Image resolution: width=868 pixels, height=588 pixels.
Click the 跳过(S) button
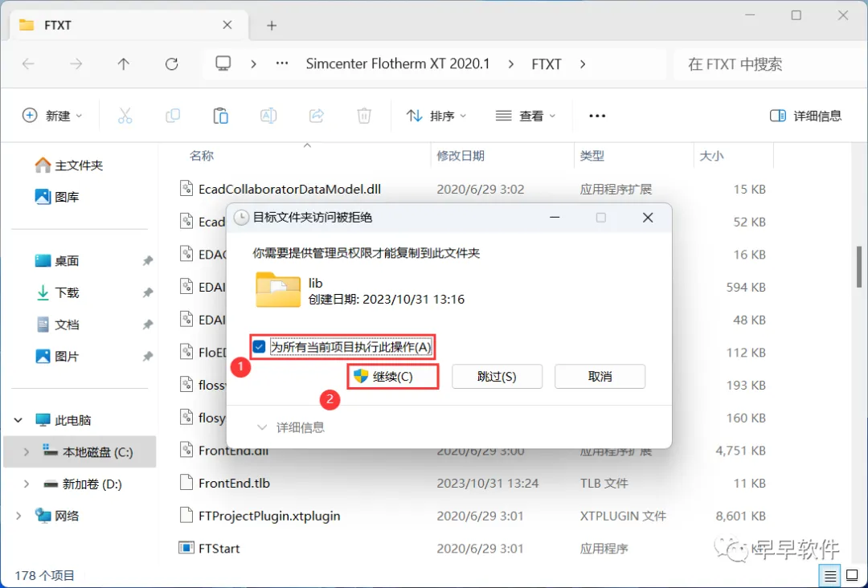pyautogui.click(x=497, y=377)
